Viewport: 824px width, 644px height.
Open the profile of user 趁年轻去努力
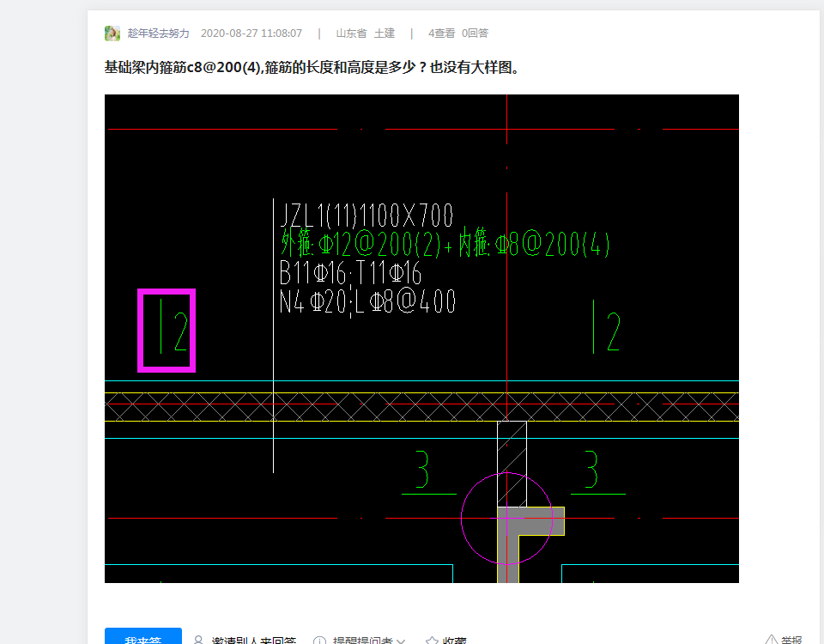(x=158, y=33)
